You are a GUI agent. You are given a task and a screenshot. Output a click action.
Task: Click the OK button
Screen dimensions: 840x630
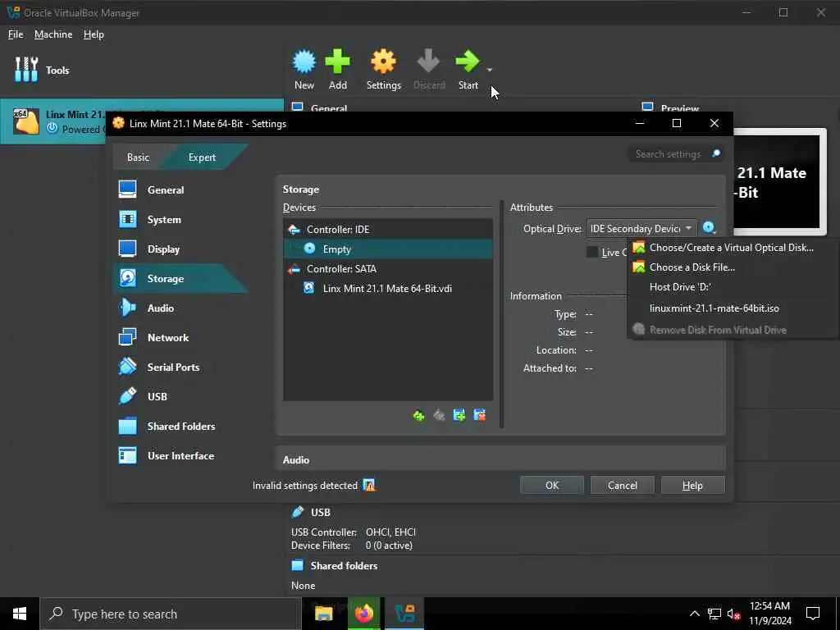[552, 486]
